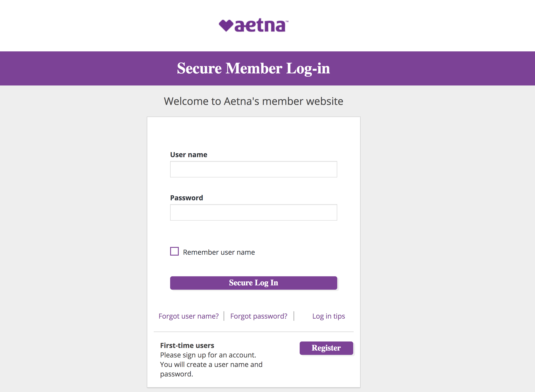Image resolution: width=535 pixels, height=392 pixels.
Task: Click the Aetna heart logo icon
Action: [x=226, y=26]
